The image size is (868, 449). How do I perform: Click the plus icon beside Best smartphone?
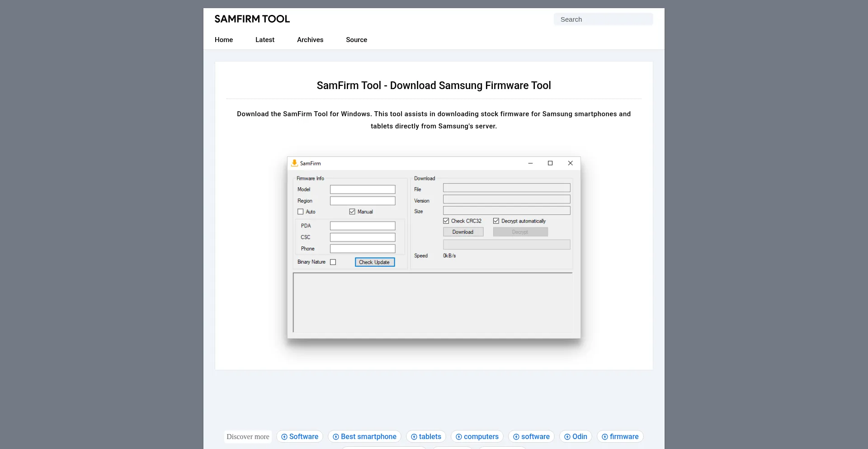click(x=336, y=437)
